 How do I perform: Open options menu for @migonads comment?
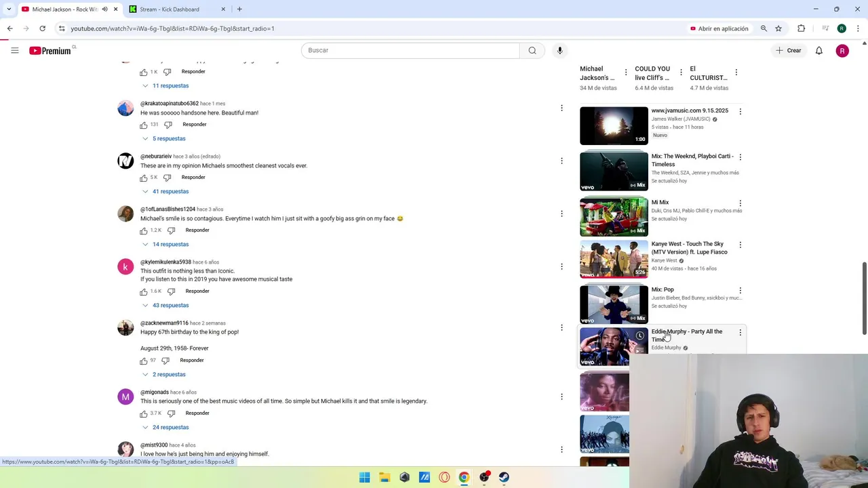pos(561,396)
